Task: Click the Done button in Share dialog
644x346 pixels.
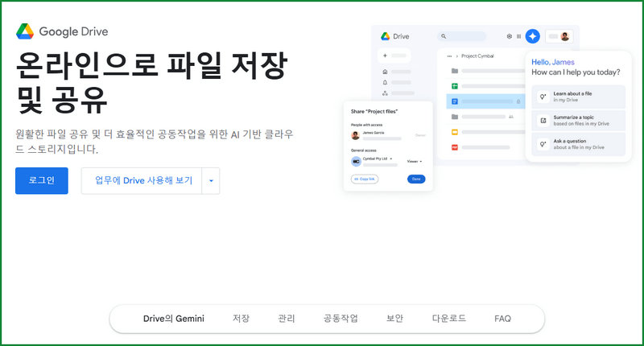Action: [x=416, y=179]
